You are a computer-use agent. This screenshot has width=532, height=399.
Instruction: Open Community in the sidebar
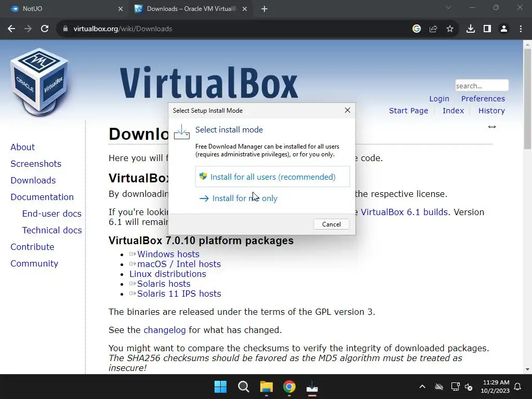coord(34,263)
